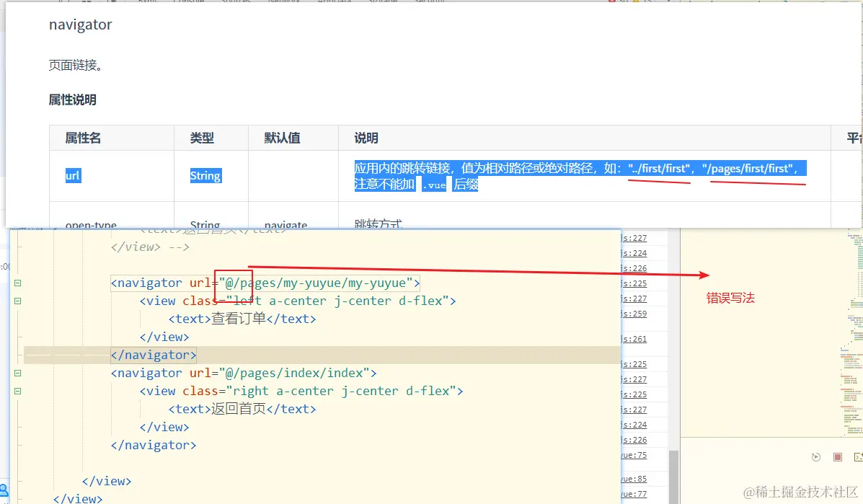Click the '<text>查看订单</text>' code line
863x504 pixels.
point(242,319)
